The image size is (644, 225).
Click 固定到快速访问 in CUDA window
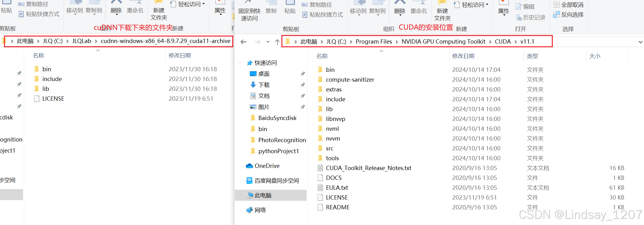click(x=249, y=11)
